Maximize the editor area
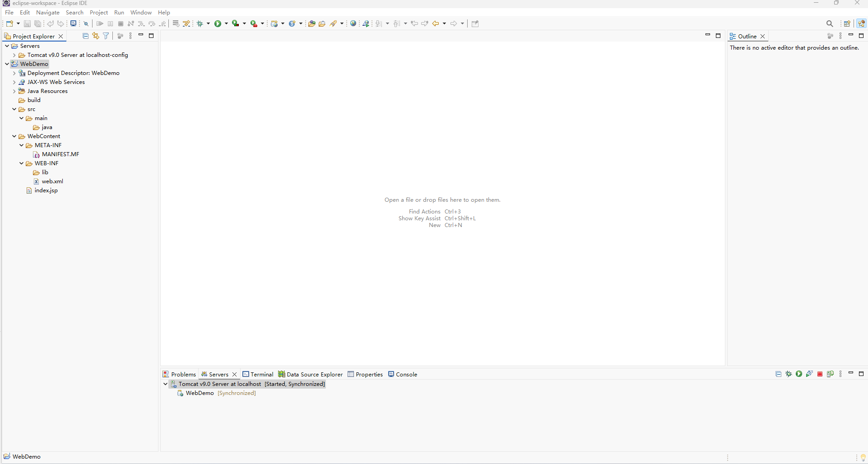 [718, 35]
